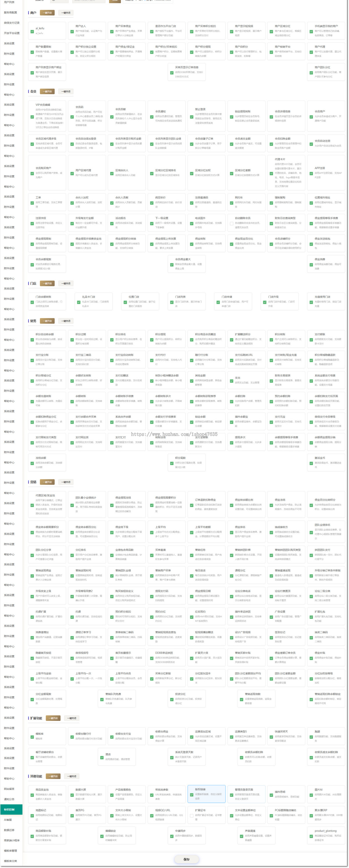Toggle the 冻结余额 checkbox
This screenshot has height=868, width=349.
[32, 463]
